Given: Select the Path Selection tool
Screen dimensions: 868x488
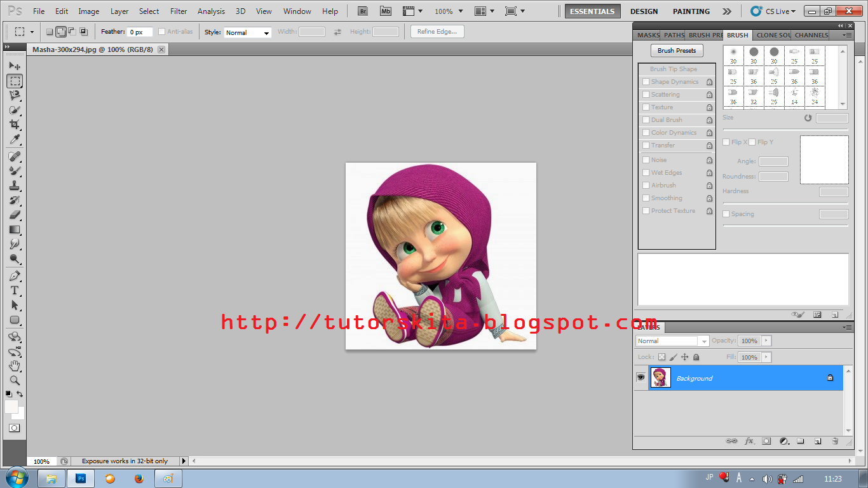Looking at the screenshot, I should pos(15,305).
